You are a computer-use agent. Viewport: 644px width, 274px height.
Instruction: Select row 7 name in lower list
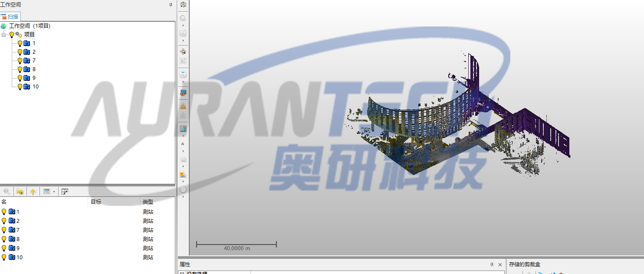(x=18, y=230)
